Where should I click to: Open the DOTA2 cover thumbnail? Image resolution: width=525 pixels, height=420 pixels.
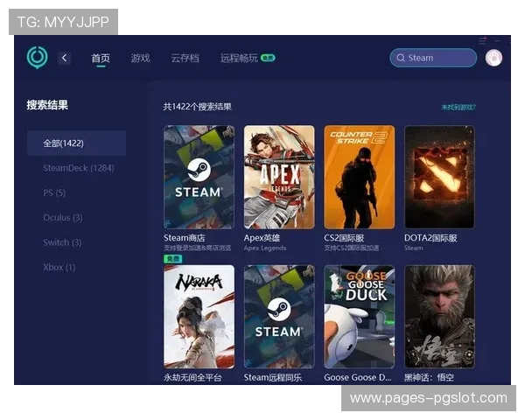[439, 177]
